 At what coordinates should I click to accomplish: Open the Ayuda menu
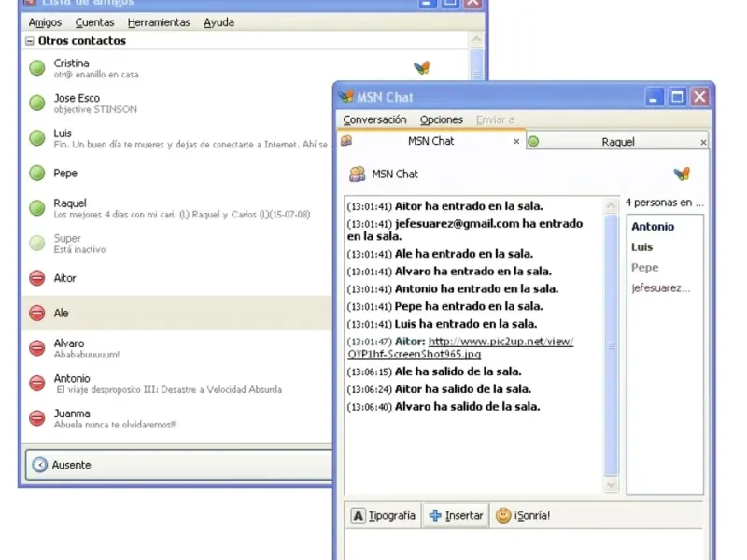click(218, 22)
